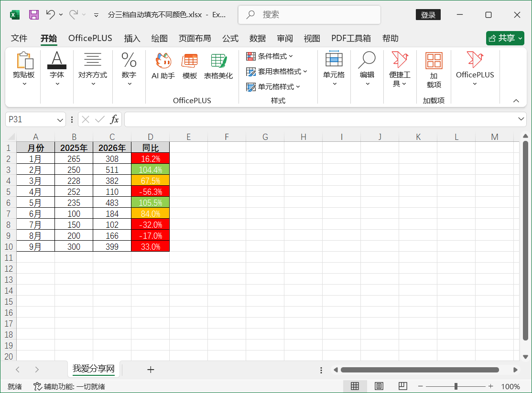Open Insert Function fx dialog

click(114, 119)
